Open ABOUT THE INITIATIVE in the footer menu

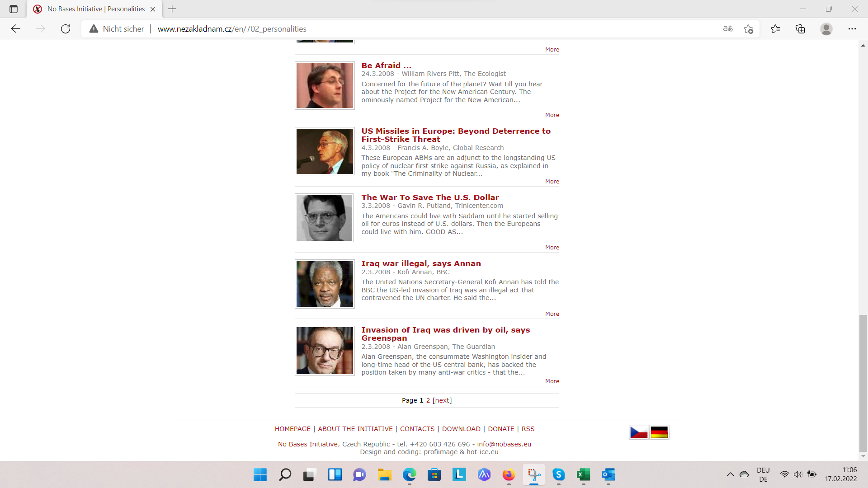point(355,429)
